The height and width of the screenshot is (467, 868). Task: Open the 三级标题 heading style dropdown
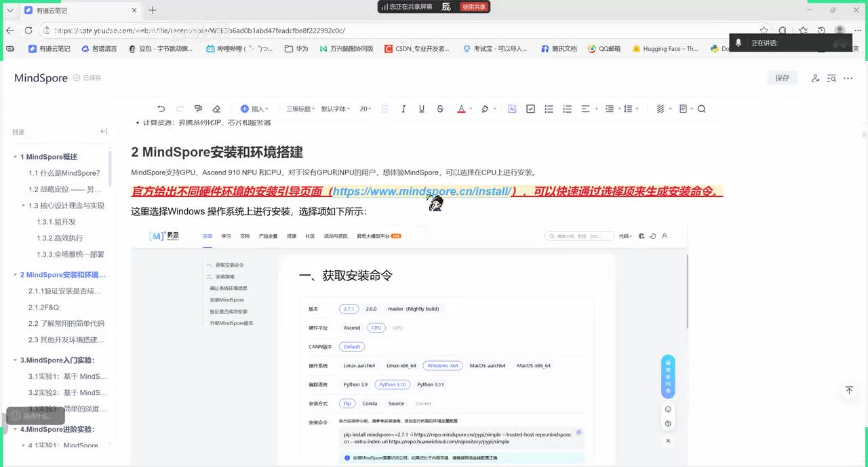click(300, 109)
